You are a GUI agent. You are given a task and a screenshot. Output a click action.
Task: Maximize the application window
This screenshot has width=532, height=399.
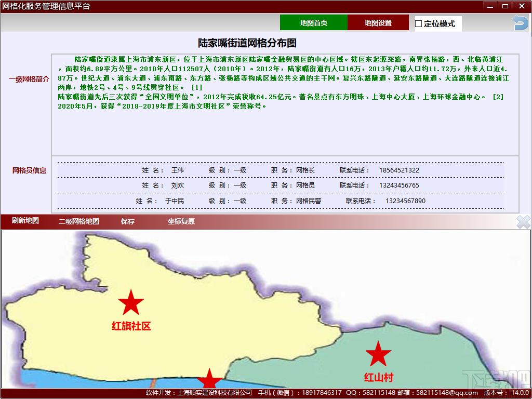tap(505, 6)
